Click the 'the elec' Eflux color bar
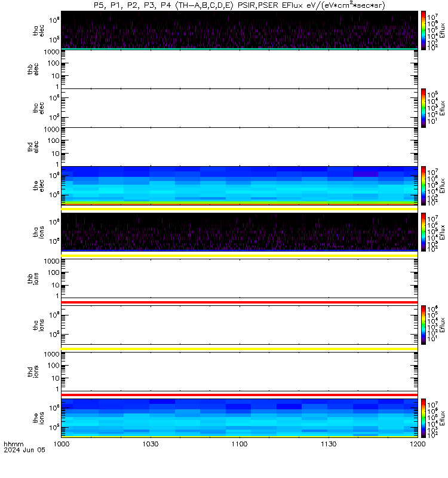 pyautogui.click(x=424, y=186)
